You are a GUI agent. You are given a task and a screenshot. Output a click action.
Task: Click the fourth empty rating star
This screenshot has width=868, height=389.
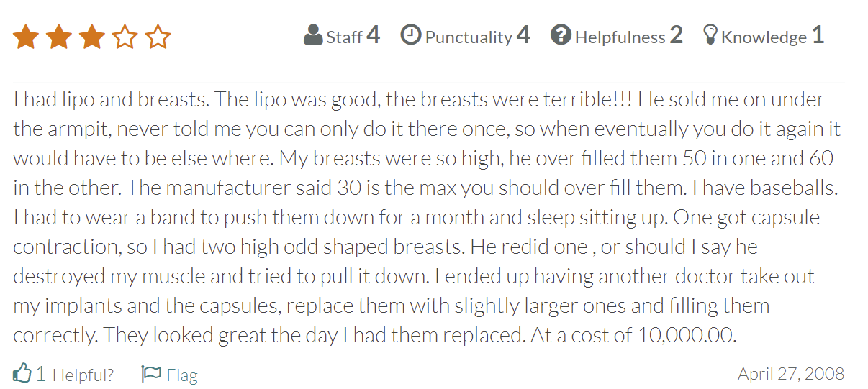(125, 37)
